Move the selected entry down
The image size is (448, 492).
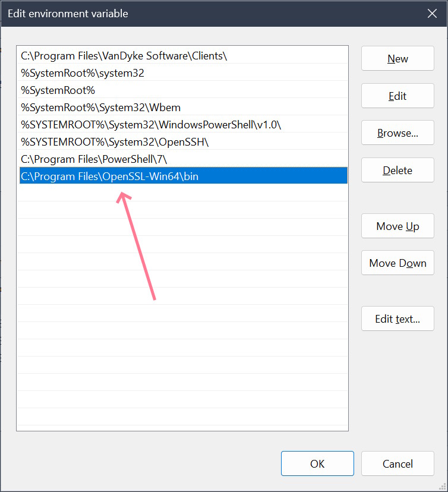pyautogui.click(x=397, y=263)
